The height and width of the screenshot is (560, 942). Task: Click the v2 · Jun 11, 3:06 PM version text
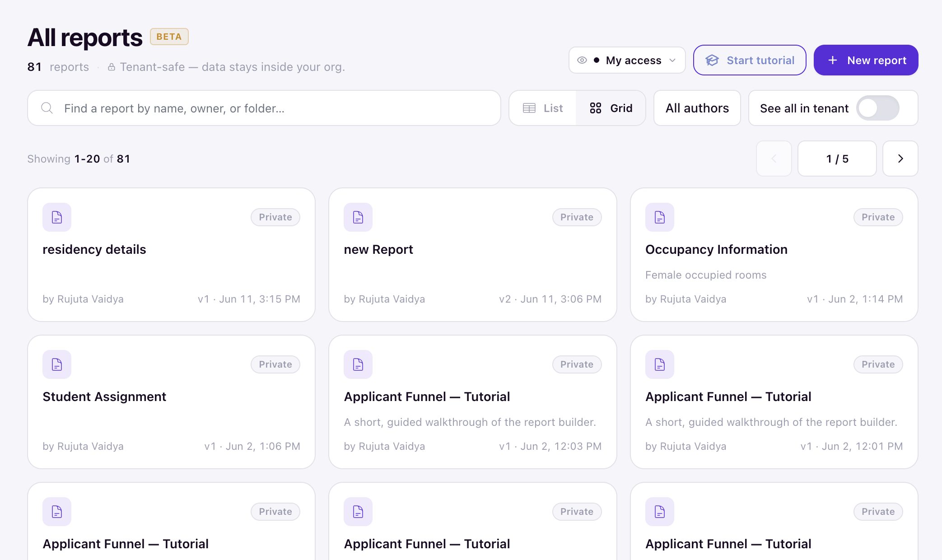(x=550, y=299)
